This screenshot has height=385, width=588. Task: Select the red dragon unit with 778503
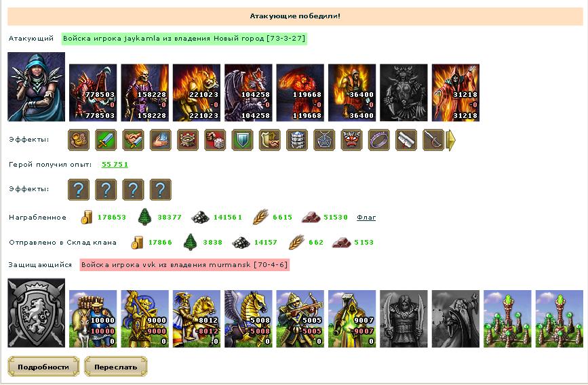pos(93,93)
